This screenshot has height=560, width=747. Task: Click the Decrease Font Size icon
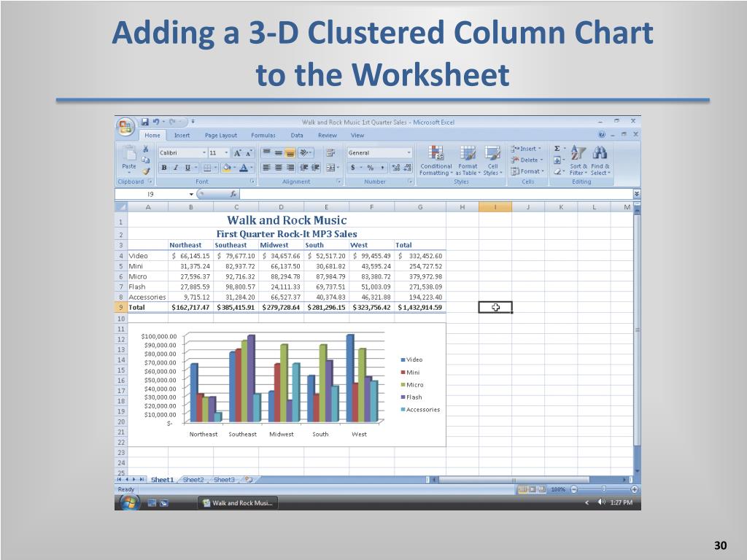click(x=248, y=153)
